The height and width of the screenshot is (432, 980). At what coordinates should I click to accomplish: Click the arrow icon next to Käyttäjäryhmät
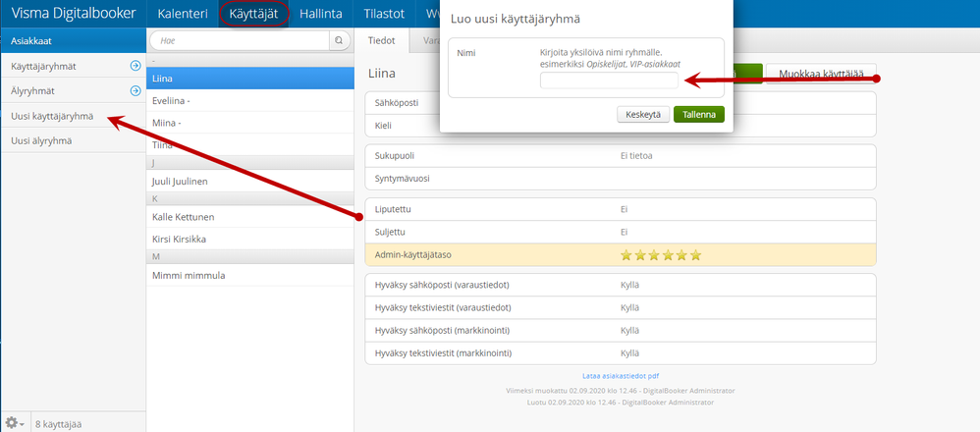point(135,66)
